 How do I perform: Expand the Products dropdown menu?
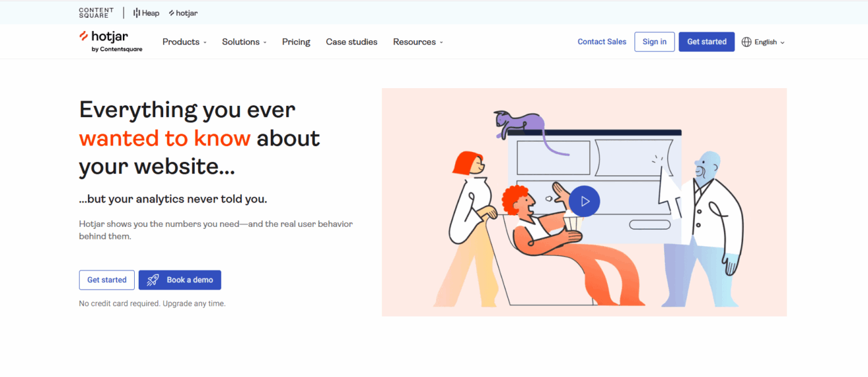pos(184,42)
